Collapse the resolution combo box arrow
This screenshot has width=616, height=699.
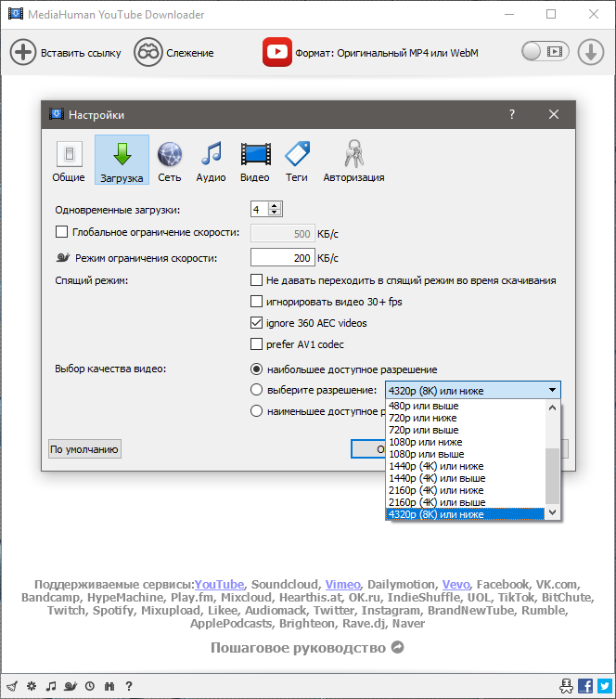coord(552,390)
